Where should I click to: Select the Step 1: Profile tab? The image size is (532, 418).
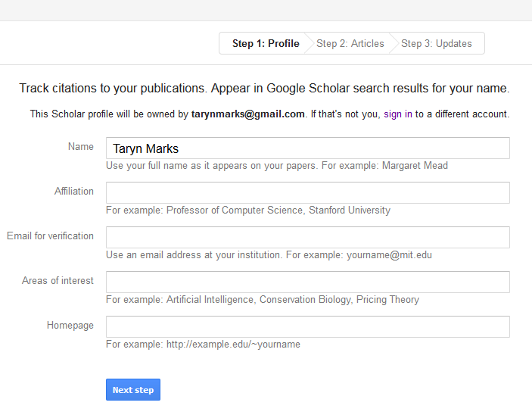click(266, 43)
